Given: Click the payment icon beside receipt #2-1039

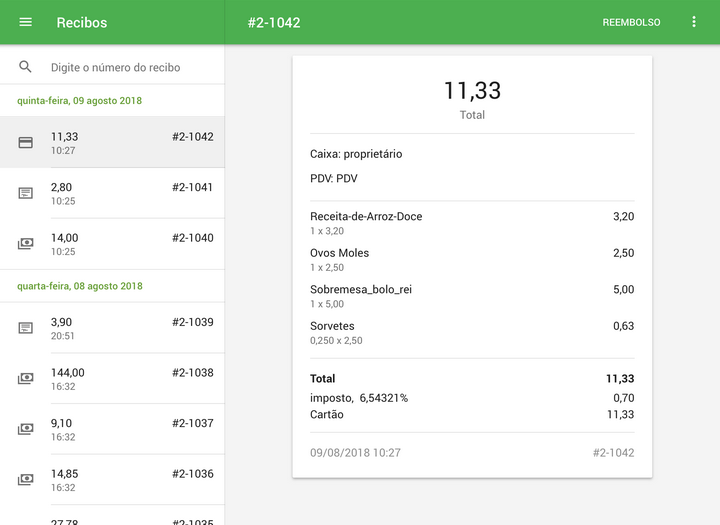Looking at the screenshot, I should [x=26, y=328].
